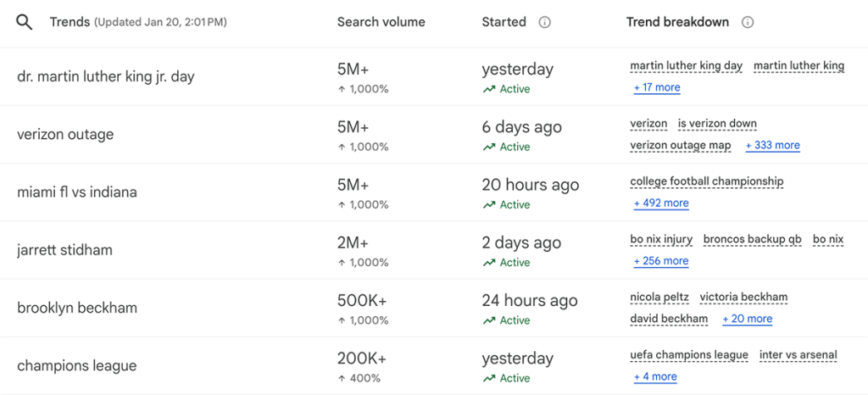
Task: Expand the '+ 17 more' breakdown terms
Action: (x=657, y=87)
